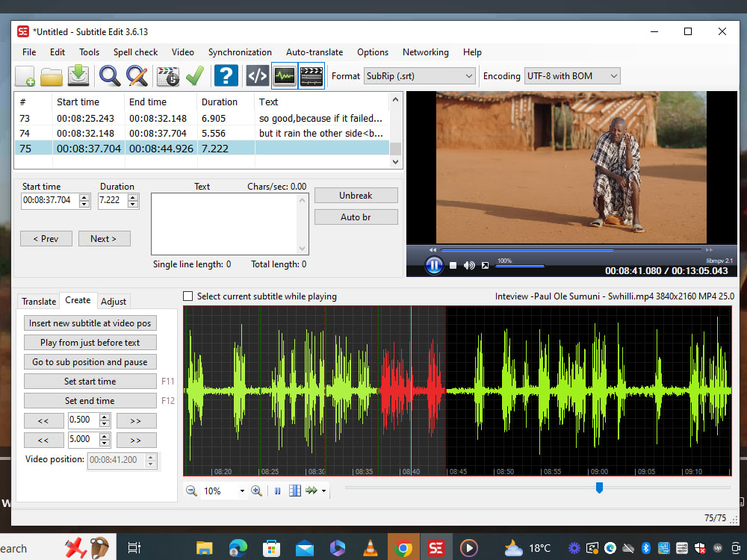This screenshot has height=560, width=747.
Task: Run spell check with green checkmark icon
Action: pos(195,76)
